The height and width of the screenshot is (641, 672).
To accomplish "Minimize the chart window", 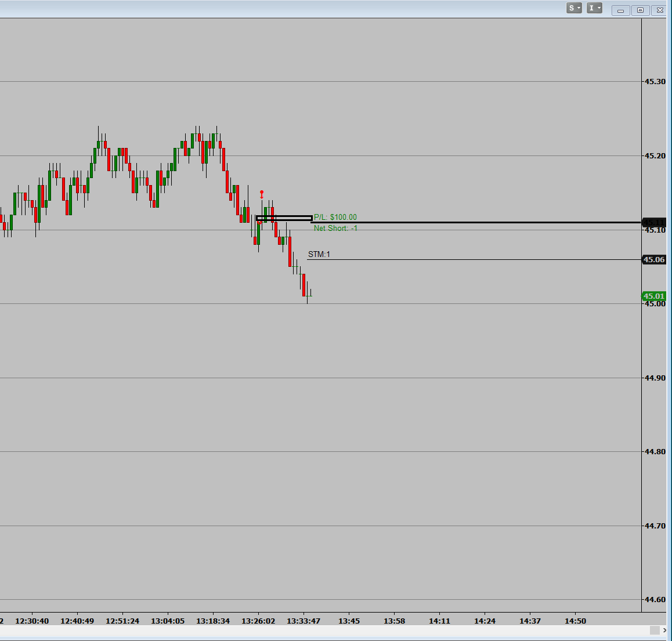I will point(620,10).
